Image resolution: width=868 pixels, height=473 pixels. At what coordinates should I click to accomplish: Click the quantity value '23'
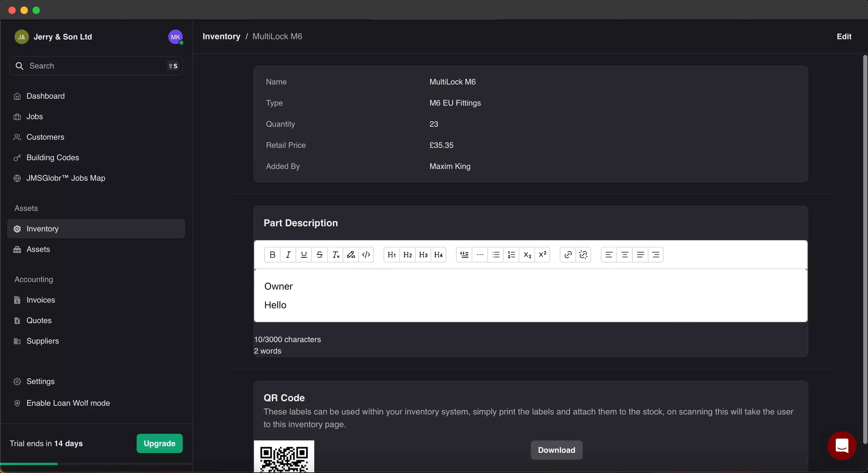pyautogui.click(x=434, y=124)
